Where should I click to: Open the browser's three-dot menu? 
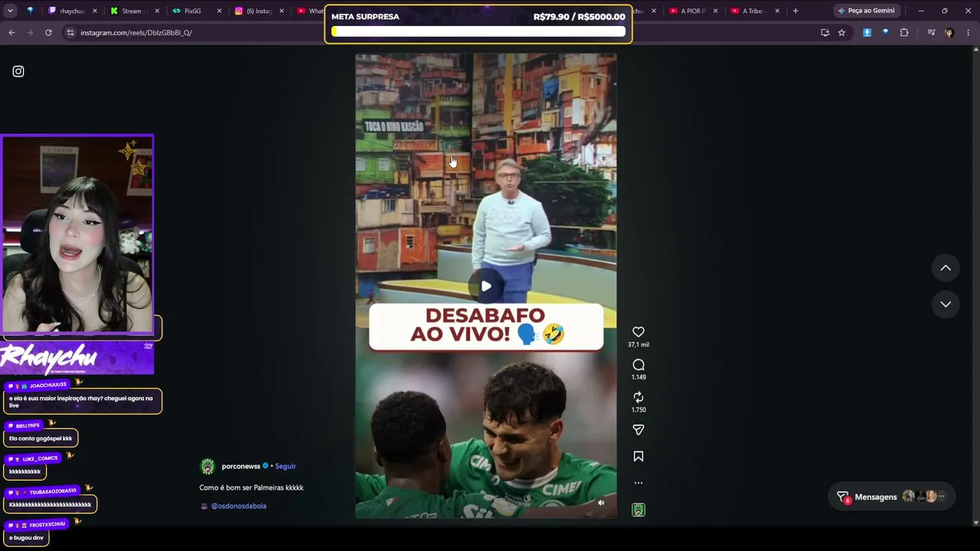(x=969, y=32)
